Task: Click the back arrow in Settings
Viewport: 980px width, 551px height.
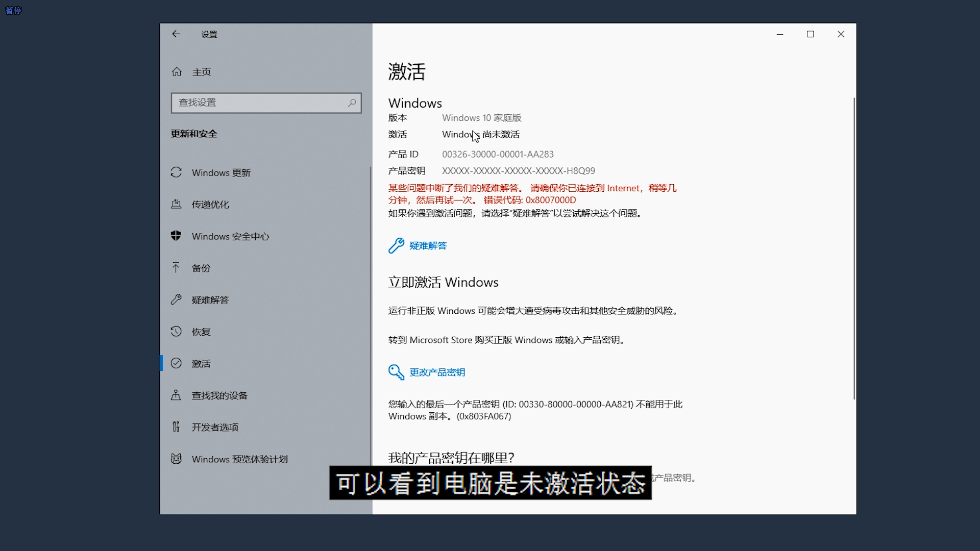Action: [176, 34]
